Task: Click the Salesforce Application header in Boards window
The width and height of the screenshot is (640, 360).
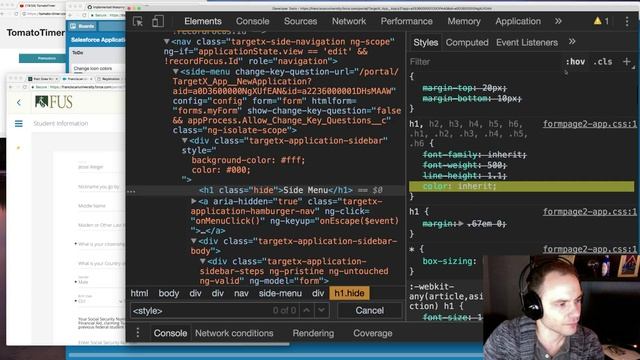Action: (x=98, y=40)
